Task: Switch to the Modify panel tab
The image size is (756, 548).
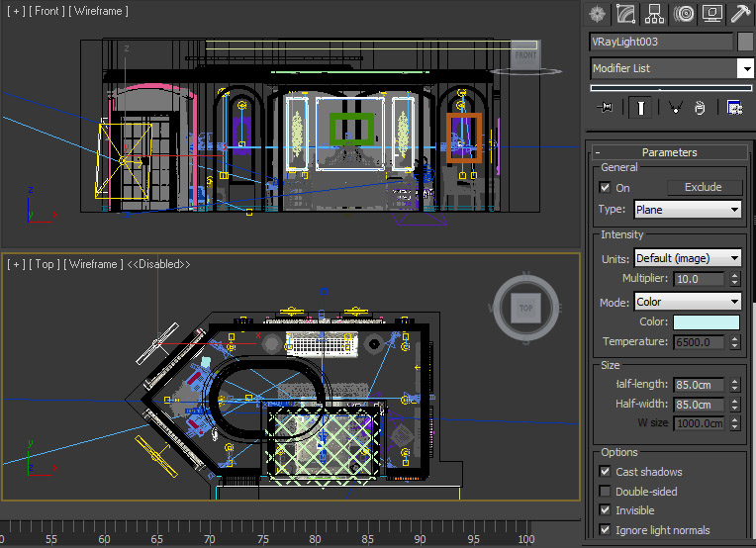Action: pyautogui.click(x=625, y=14)
